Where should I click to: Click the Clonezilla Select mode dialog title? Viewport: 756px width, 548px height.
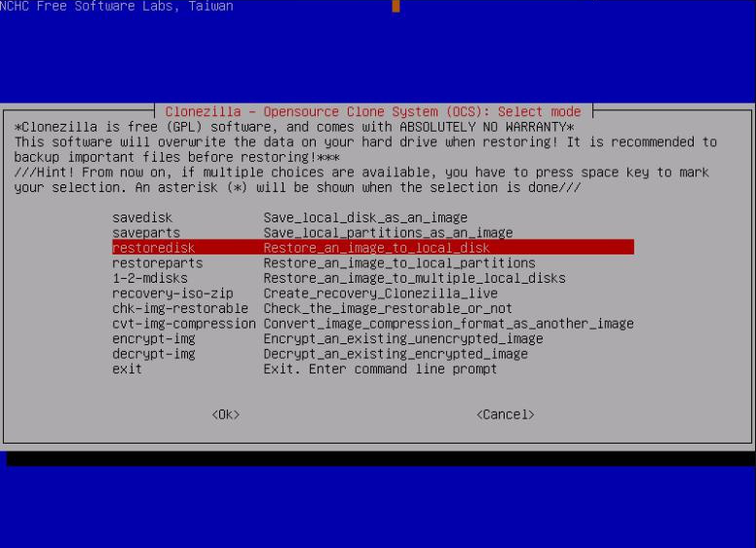point(373,111)
